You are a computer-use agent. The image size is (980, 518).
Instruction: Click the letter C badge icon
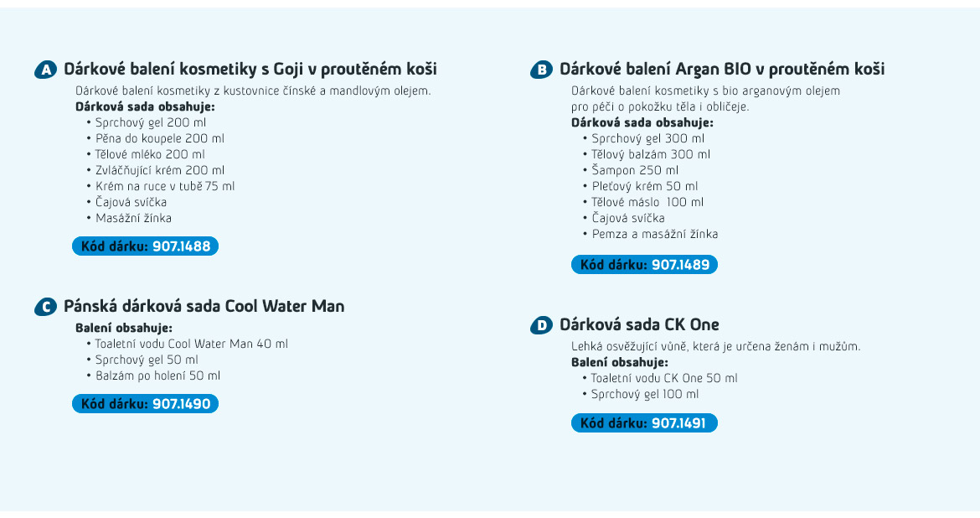coord(45,307)
